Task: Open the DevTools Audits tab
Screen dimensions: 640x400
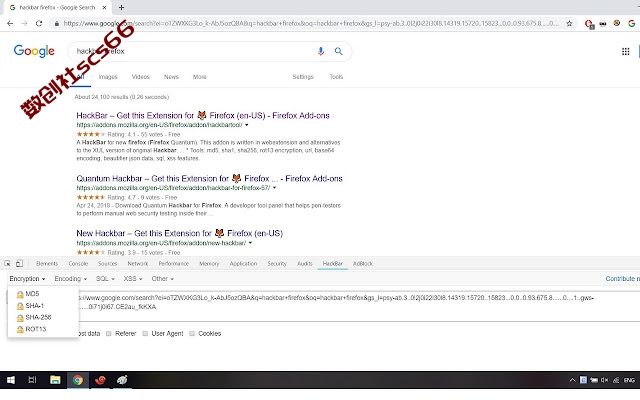Action: pos(304,264)
